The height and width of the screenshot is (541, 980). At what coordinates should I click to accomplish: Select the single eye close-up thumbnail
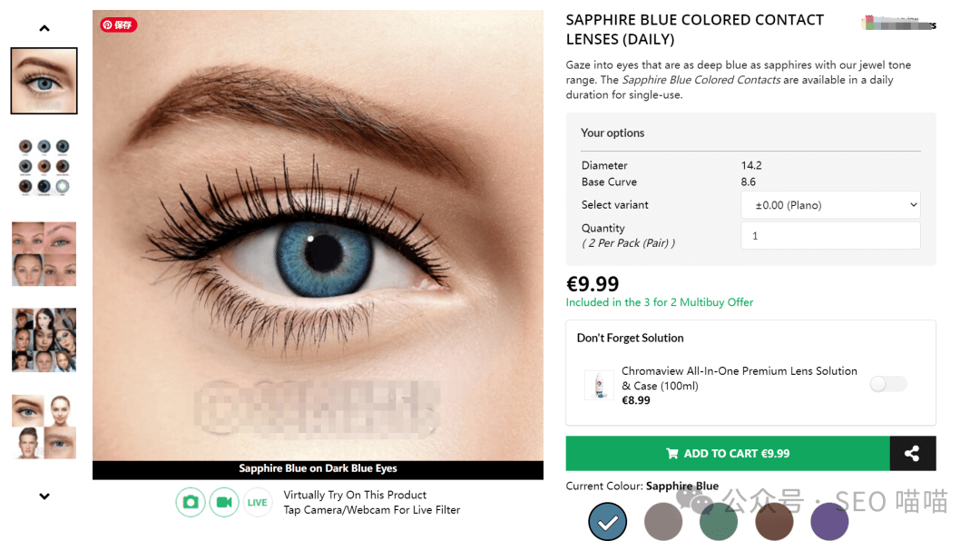pyautogui.click(x=44, y=81)
